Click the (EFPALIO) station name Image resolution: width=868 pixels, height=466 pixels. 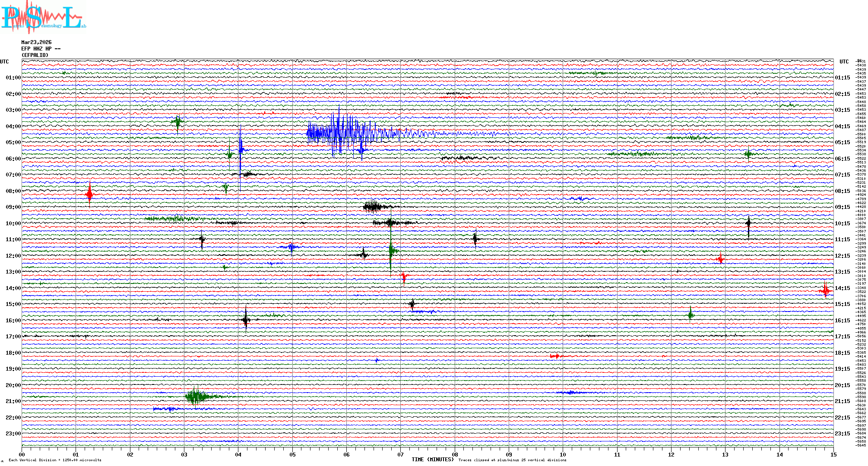click(x=35, y=55)
